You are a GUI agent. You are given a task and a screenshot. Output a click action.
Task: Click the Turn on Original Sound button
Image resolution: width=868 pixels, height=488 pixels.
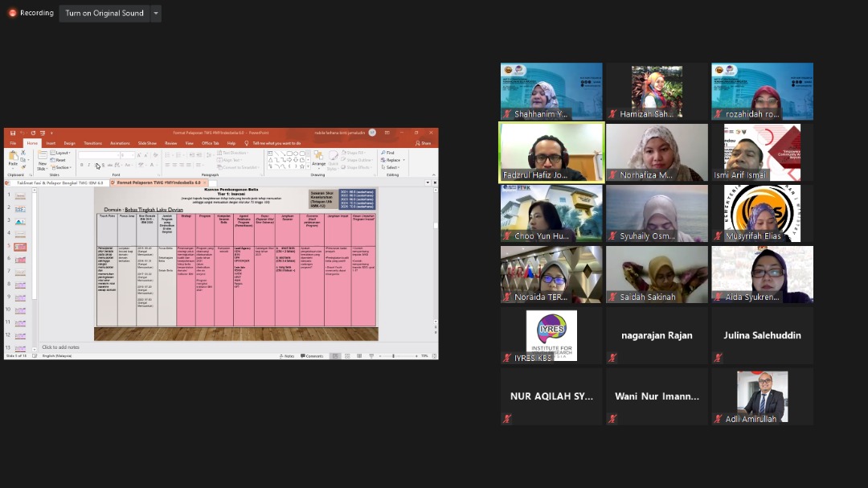pyautogui.click(x=104, y=13)
